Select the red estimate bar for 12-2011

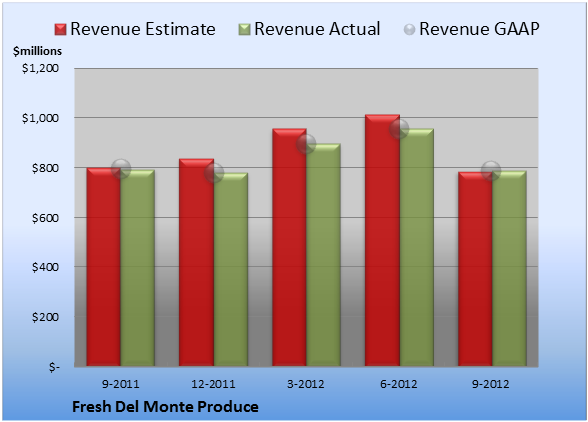point(196,262)
